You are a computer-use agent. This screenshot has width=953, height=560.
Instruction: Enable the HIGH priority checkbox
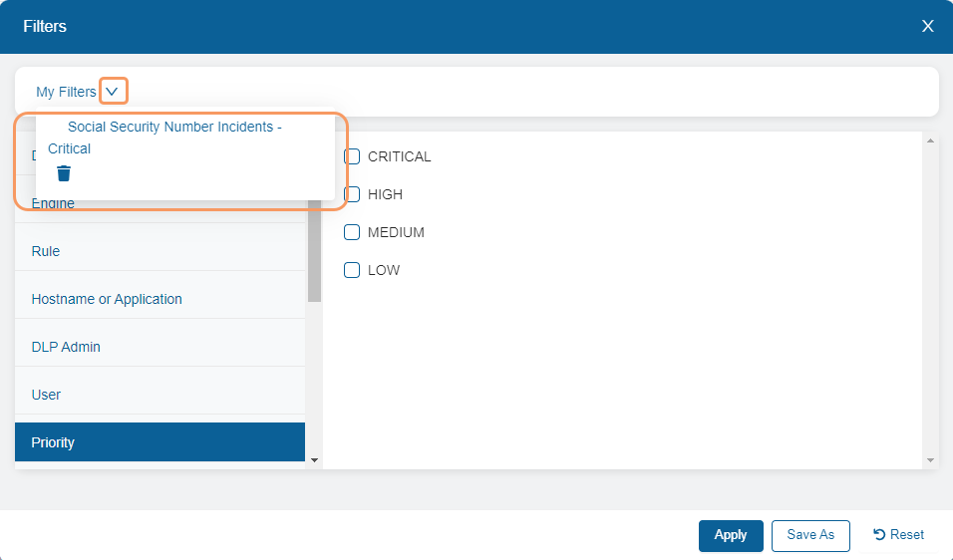(352, 194)
